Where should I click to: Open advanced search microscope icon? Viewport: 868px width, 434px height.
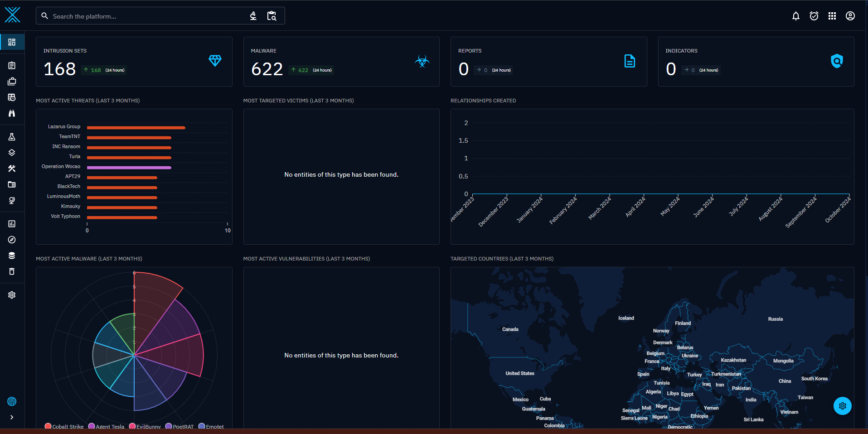(253, 16)
